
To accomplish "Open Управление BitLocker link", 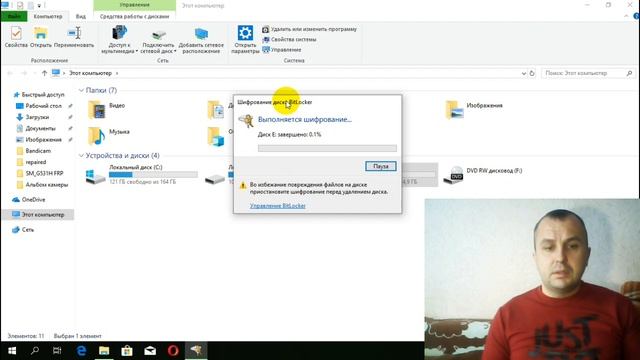I will [x=278, y=206].
